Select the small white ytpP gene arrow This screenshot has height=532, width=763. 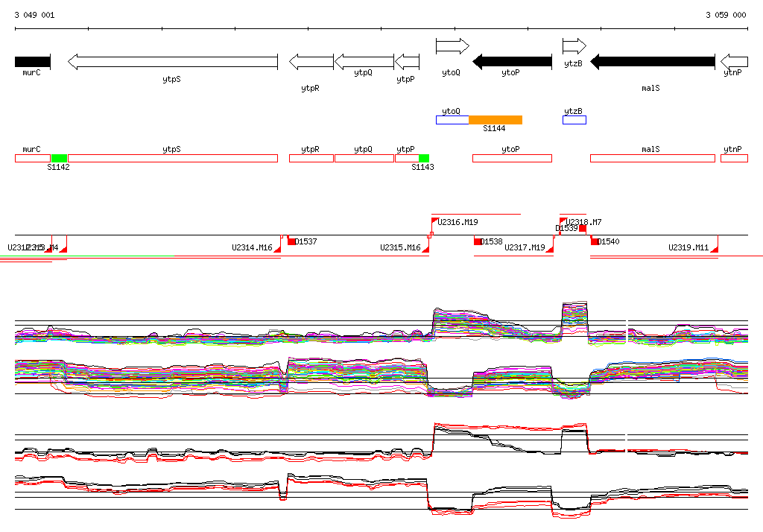pyautogui.click(x=408, y=62)
